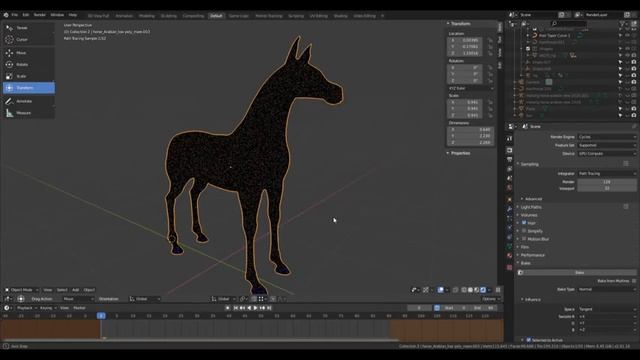Viewport: 640px width, 360px height.
Task: Open the Integrator dropdown
Action: click(x=607, y=173)
